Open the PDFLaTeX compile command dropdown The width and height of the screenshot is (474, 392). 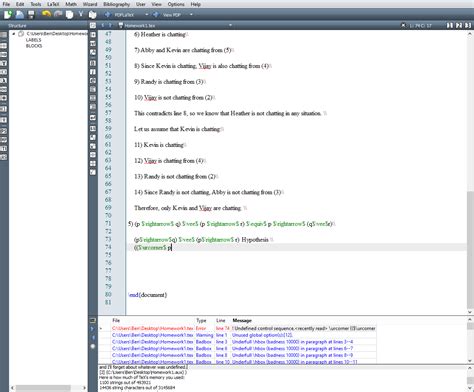point(146,15)
